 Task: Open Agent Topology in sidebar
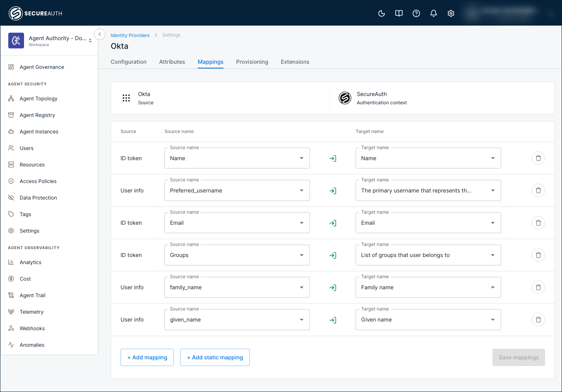pyautogui.click(x=49, y=98)
